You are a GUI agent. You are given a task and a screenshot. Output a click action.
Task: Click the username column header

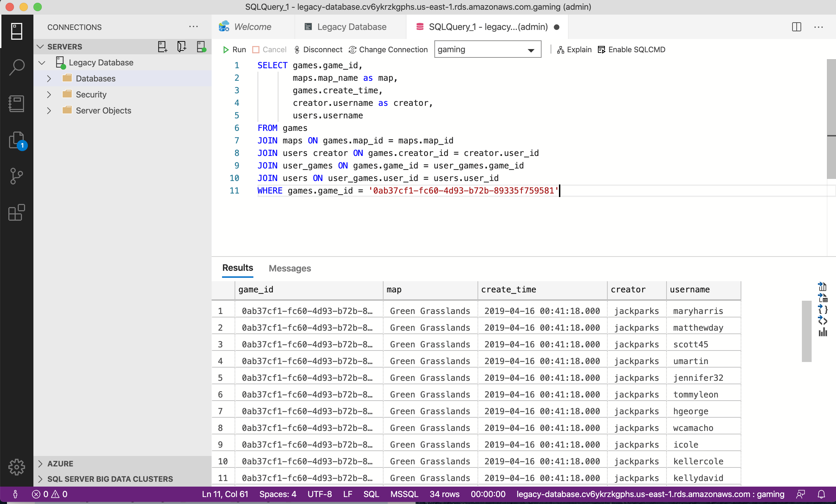703,290
